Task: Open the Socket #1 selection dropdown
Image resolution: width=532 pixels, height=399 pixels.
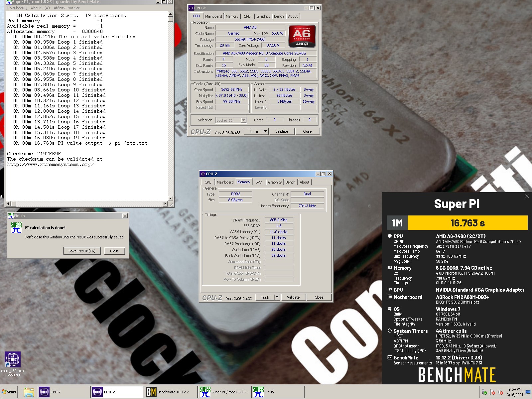Action: tap(243, 120)
